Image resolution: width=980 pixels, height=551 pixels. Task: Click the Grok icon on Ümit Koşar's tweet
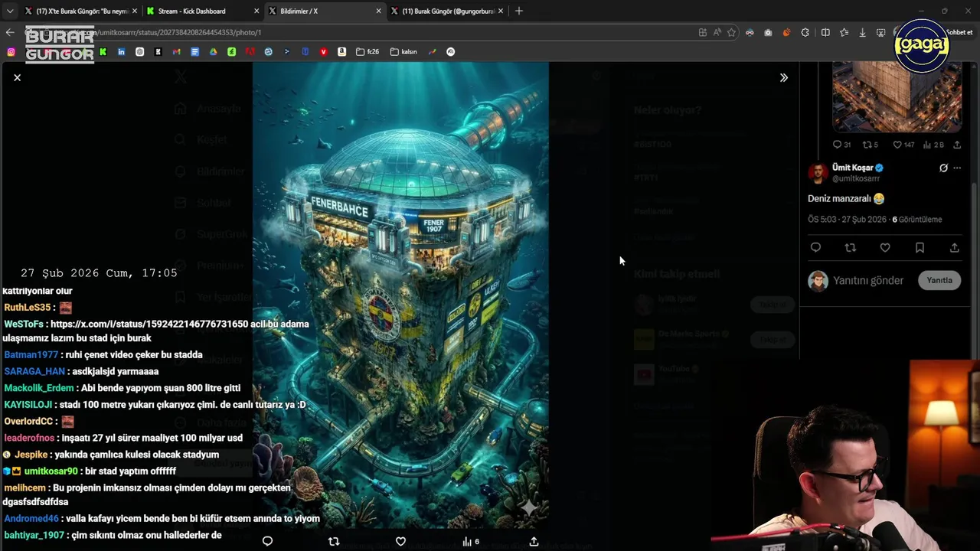943,168
